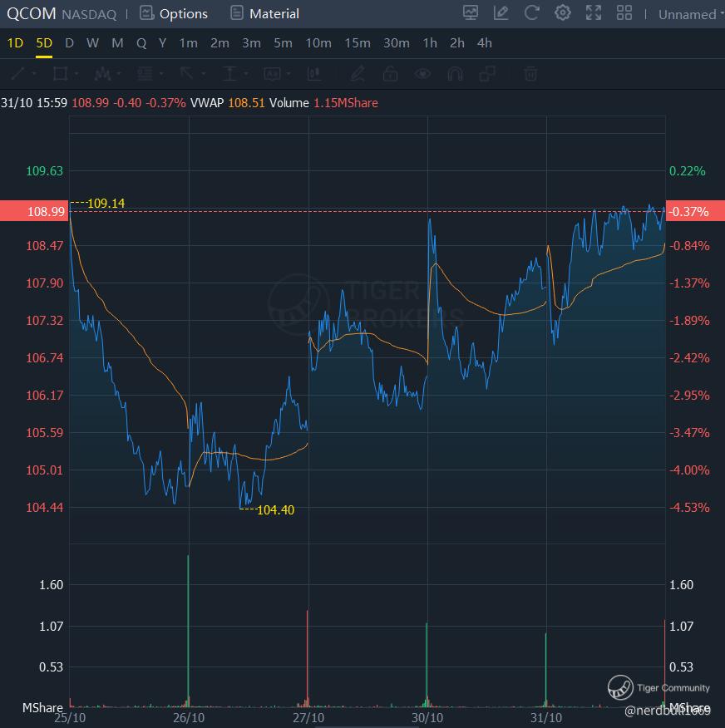Select the Fibonacci levels tool

pyautogui.click(x=145, y=73)
